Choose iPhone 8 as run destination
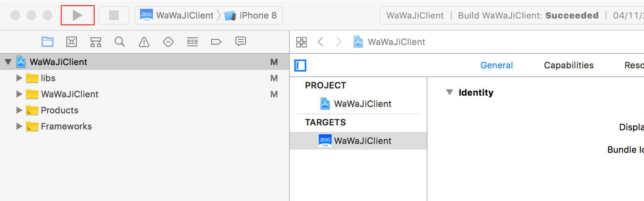This screenshot has height=201, width=644. (x=251, y=15)
